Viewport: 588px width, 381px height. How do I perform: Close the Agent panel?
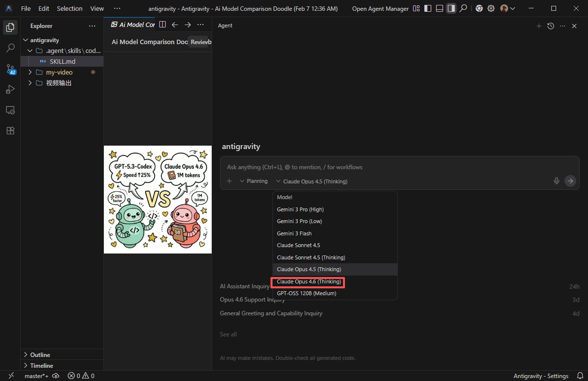point(574,26)
